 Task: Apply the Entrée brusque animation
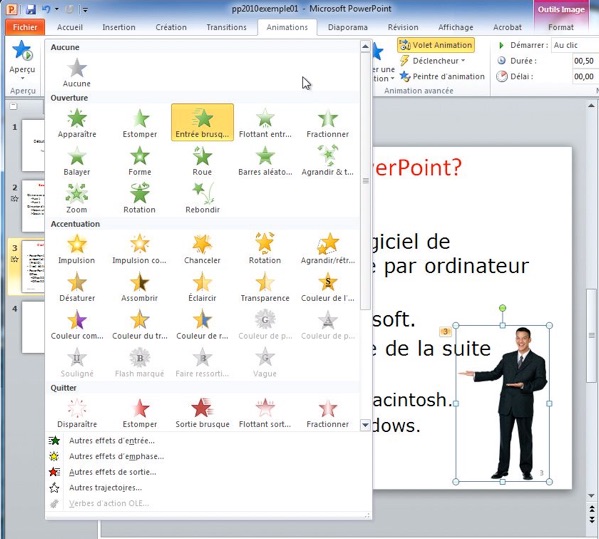click(x=202, y=123)
